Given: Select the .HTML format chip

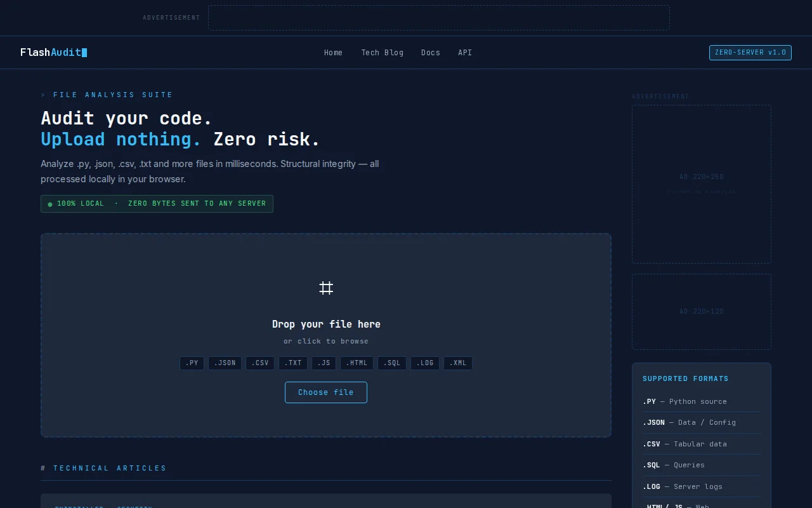Looking at the screenshot, I should pos(357,363).
